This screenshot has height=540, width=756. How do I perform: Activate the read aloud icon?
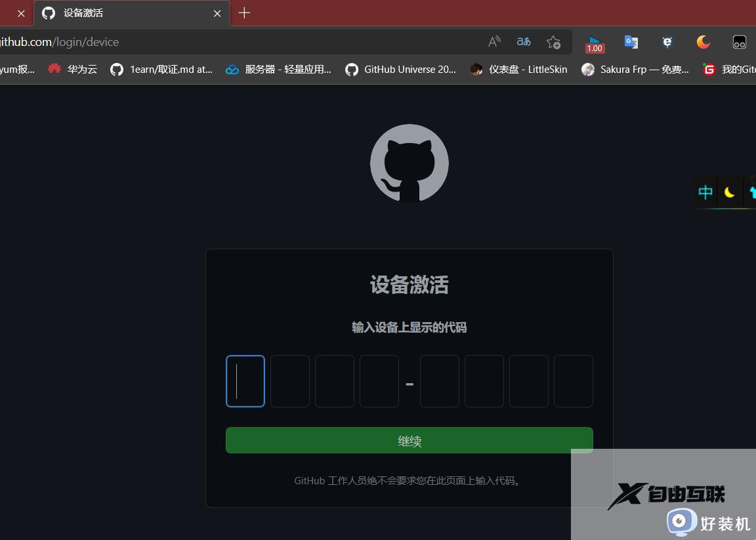coord(494,41)
